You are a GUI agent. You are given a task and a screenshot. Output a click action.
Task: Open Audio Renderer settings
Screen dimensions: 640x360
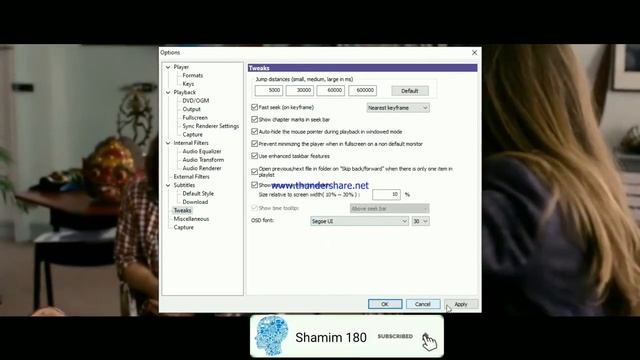202,168
